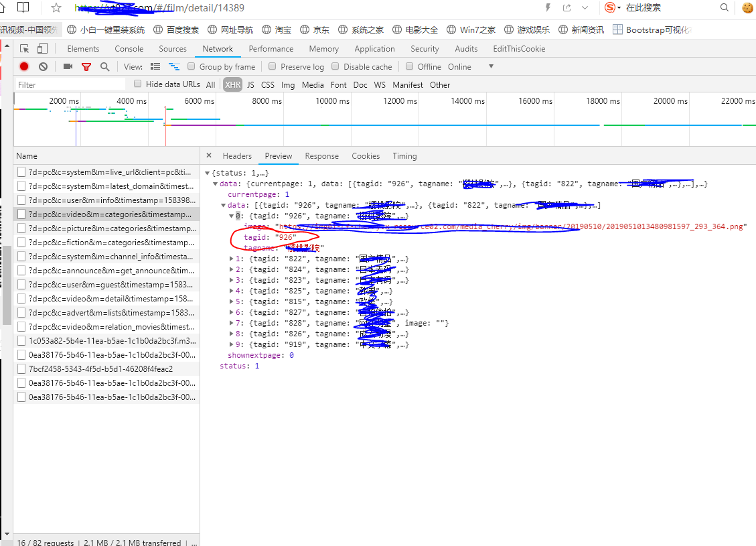Expand array item 7 tagid 828

[x=232, y=323]
